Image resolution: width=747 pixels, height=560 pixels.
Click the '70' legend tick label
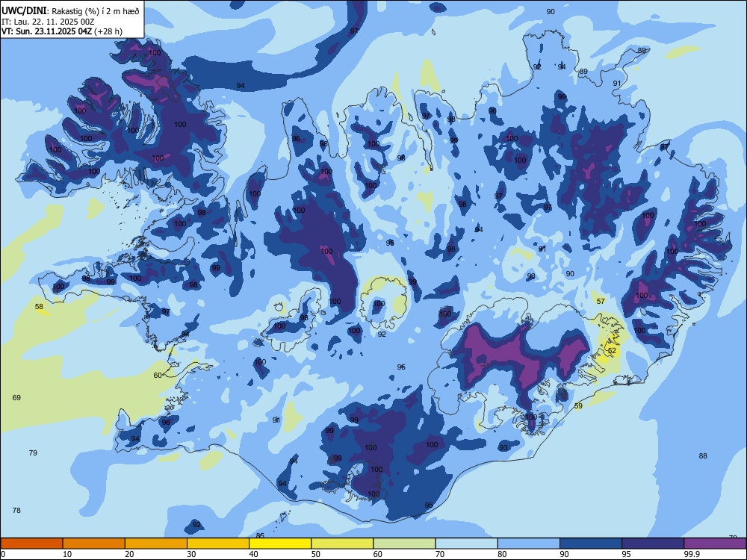pyautogui.click(x=440, y=554)
